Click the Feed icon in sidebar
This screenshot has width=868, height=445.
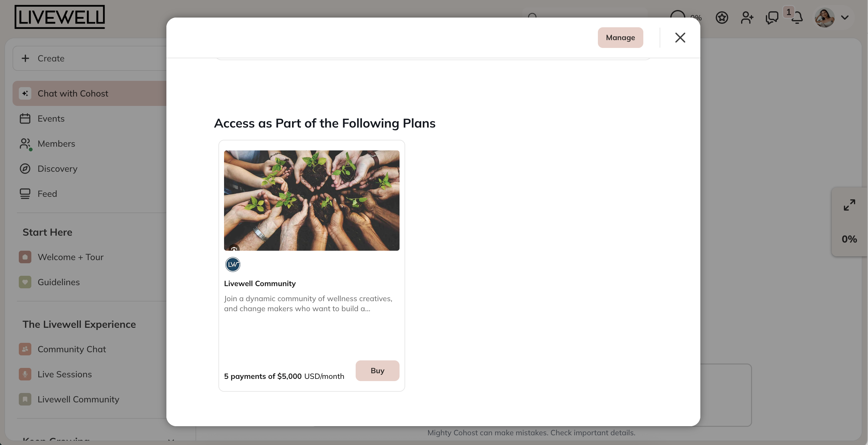coord(25,194)
